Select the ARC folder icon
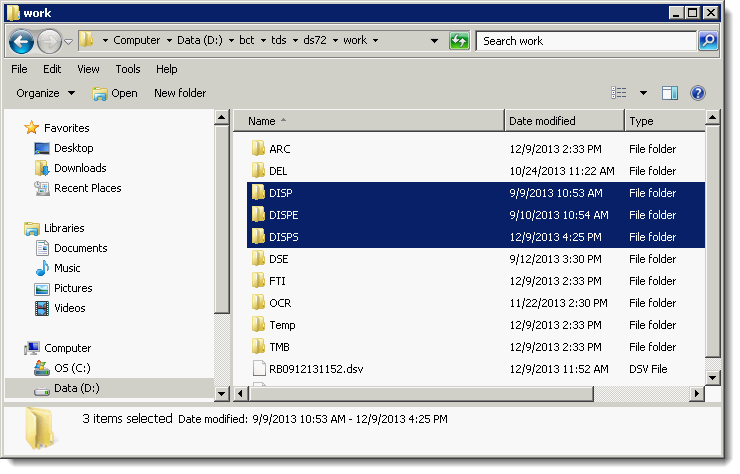This screenshot has width=740, height=474. [x=258, y=149]
